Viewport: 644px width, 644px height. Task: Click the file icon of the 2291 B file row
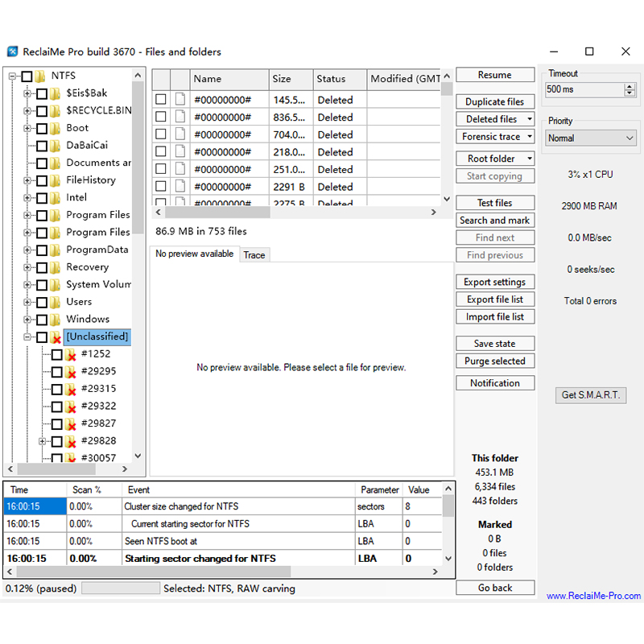click(x=180, y=187)
